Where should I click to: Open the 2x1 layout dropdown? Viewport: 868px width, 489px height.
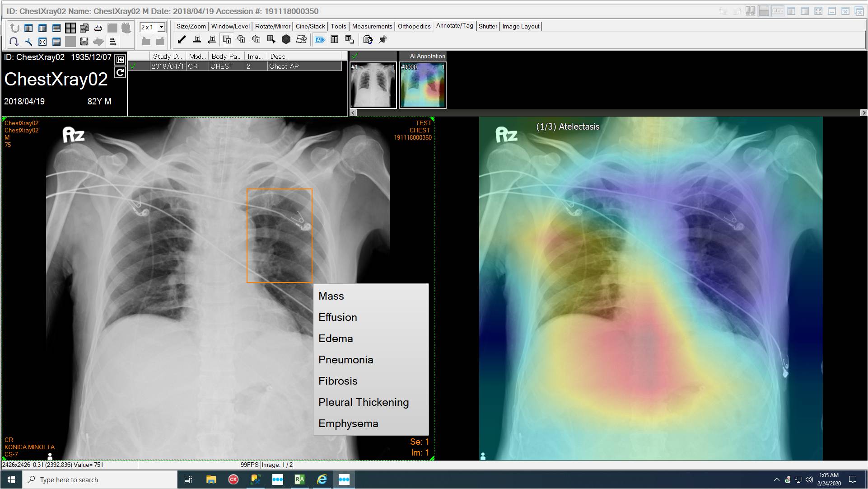161,27
